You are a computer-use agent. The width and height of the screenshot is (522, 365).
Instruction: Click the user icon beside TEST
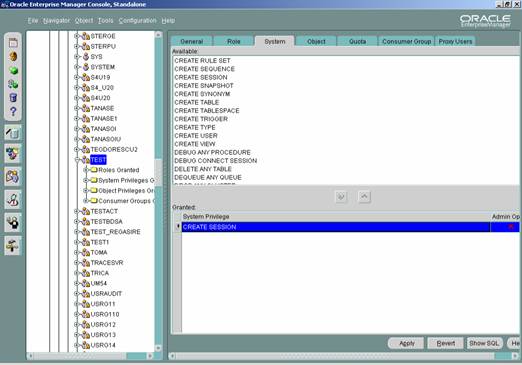click(86, 160)
